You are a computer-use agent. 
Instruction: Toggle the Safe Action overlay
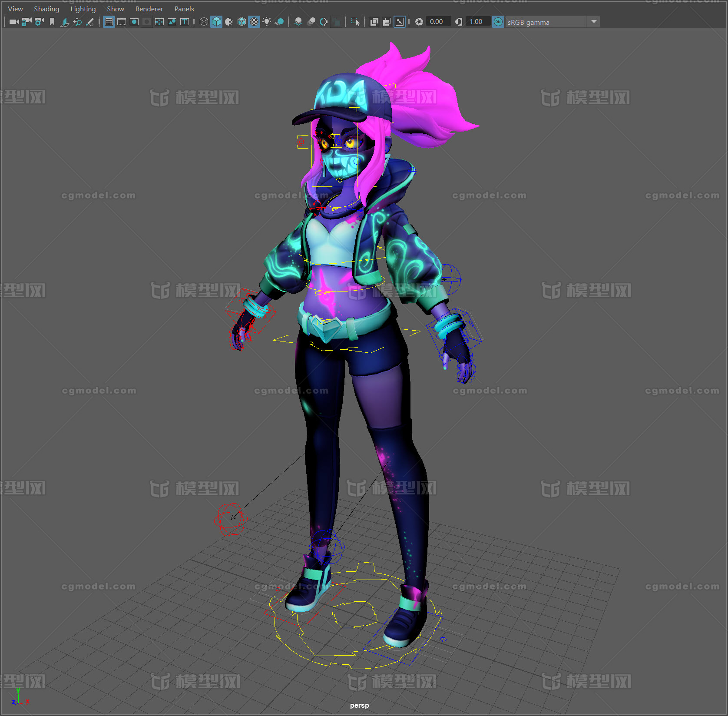click(x=159, y=22)
